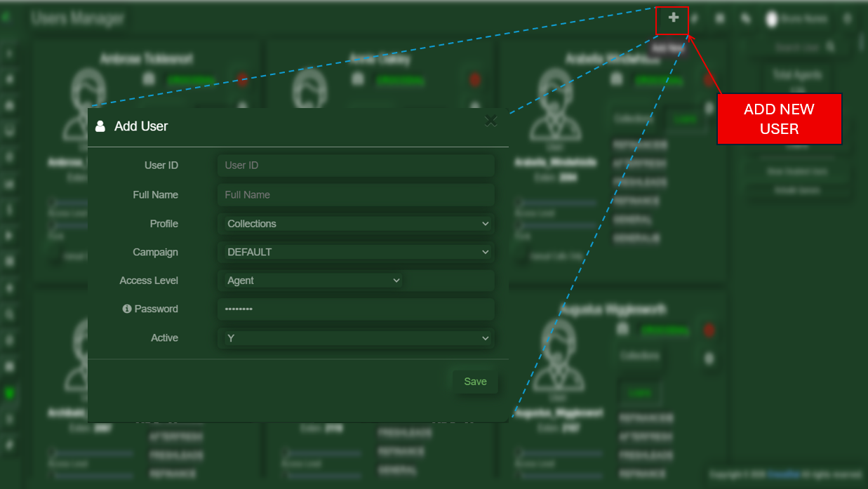Screen dimensions: 868x489
Task: Open the Profile dropdown showing Collections
Action: coord(356,224)
